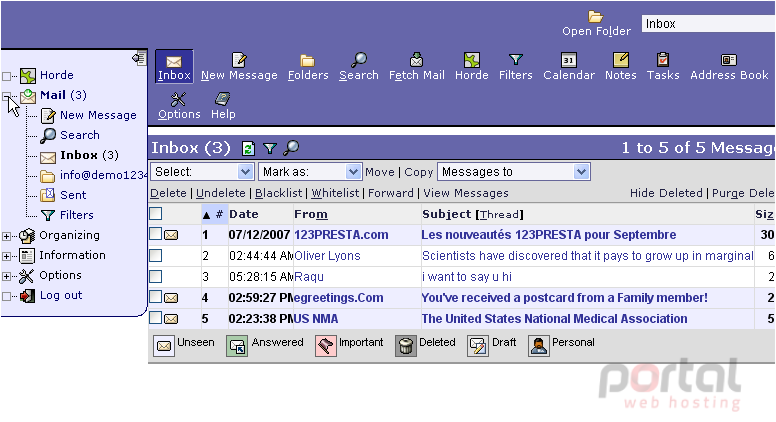Image resolution: width=776 pixels, height=422 pixels.
Task: Check the box for US NMA message
Action: (156, 318)
